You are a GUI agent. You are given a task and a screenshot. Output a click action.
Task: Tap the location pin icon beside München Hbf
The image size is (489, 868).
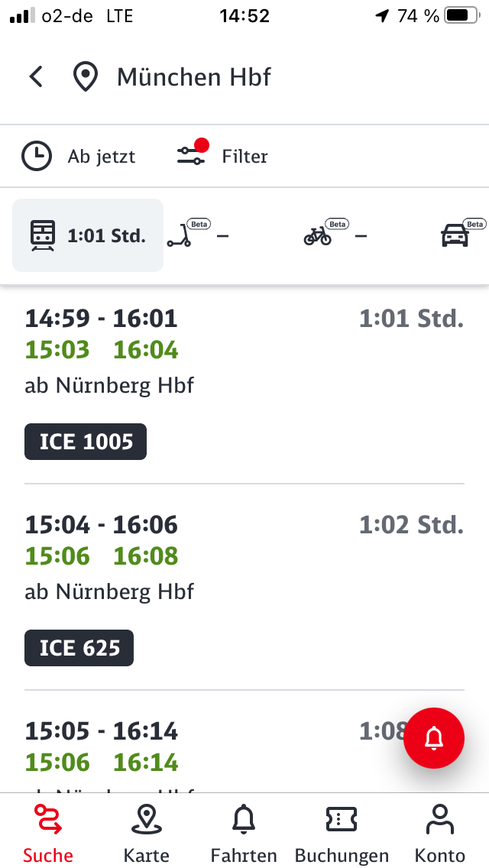coord(86,77)
